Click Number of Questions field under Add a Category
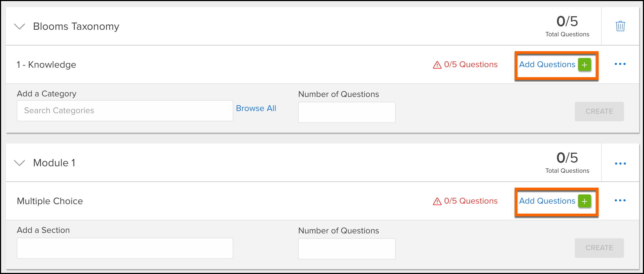The width and height of the screenshot is (644, 274). pos(347,112)
